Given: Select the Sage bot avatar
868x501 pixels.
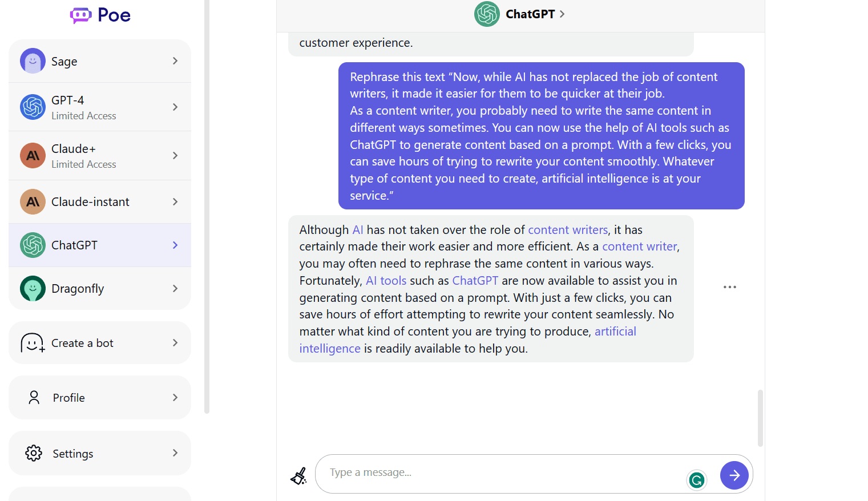Looking at the screenshot, I should (33, 60).
